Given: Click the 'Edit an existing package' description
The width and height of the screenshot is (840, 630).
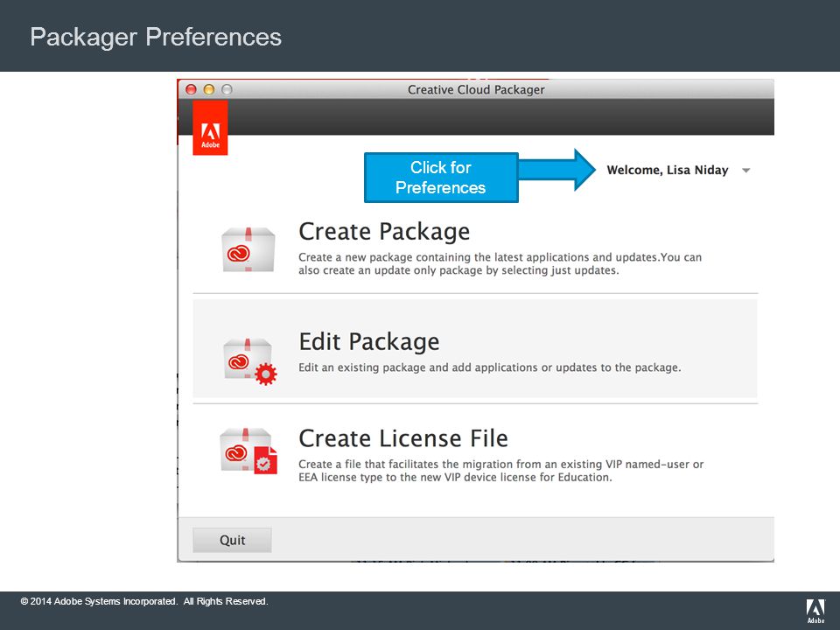Looking at the screenshot, I should [490, 367].
